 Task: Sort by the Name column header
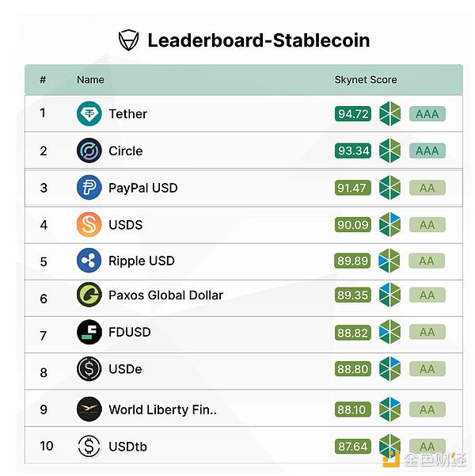tap(90, 80)
